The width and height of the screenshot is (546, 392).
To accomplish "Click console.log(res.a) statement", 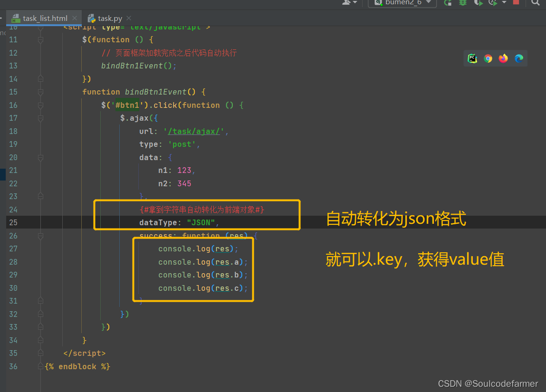I will [202, 262].
